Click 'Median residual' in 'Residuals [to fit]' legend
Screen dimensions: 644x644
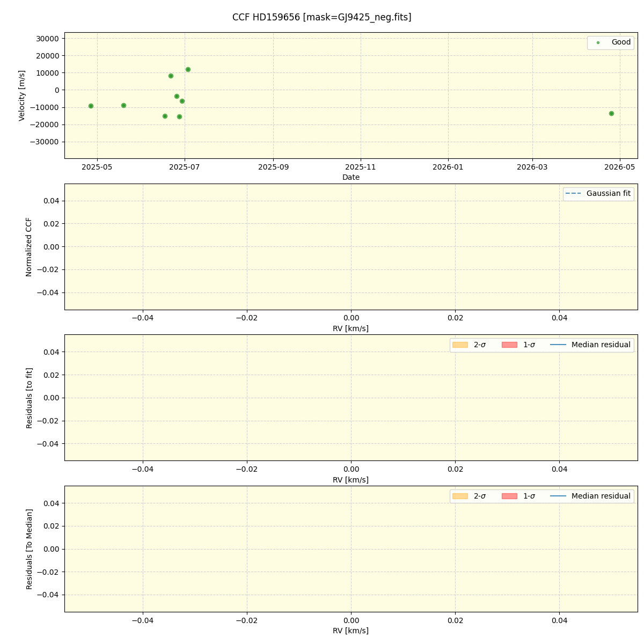point(601,345)
